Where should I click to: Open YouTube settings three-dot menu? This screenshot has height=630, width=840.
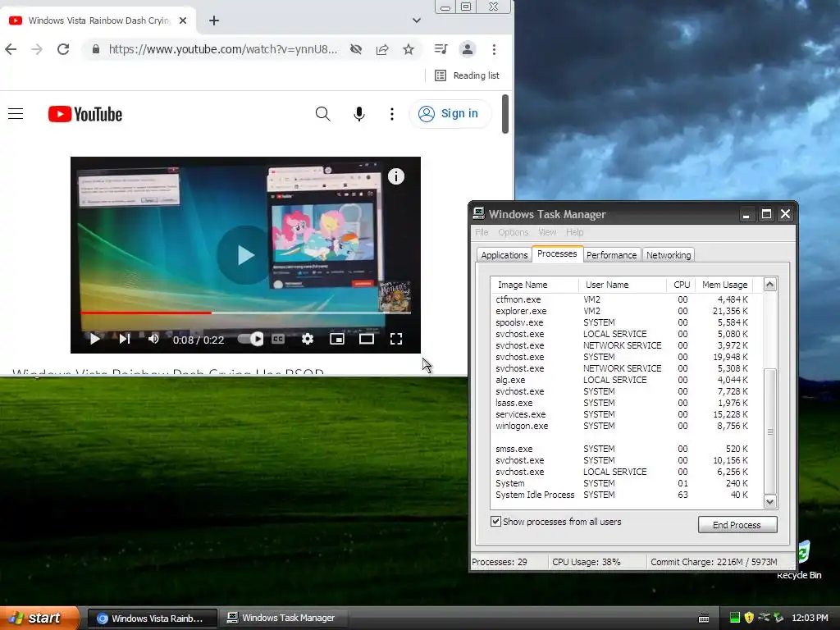(392, 113)
